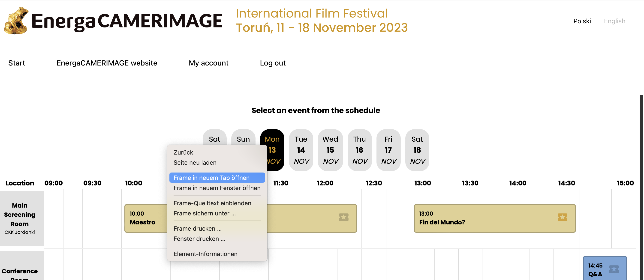Switch schedule to Tue 14 Nov
Image resolution: width=644 pixels, height=280 pixels.
301,150
